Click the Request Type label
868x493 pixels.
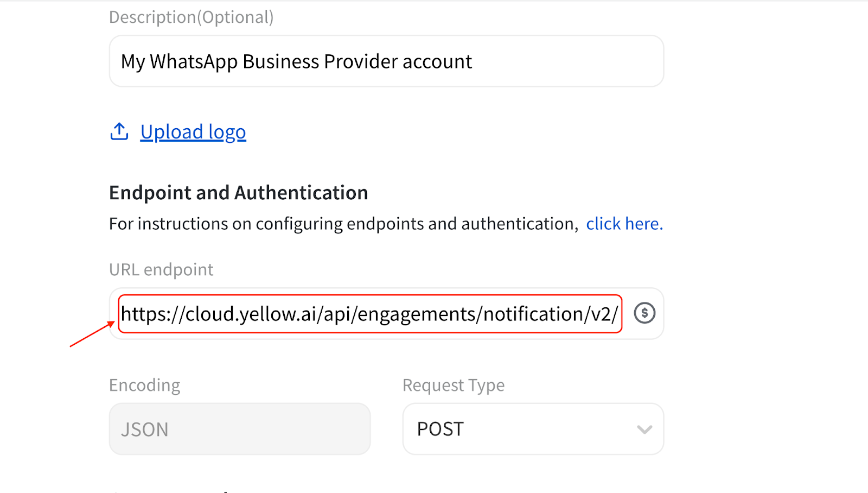coord(453,385)
